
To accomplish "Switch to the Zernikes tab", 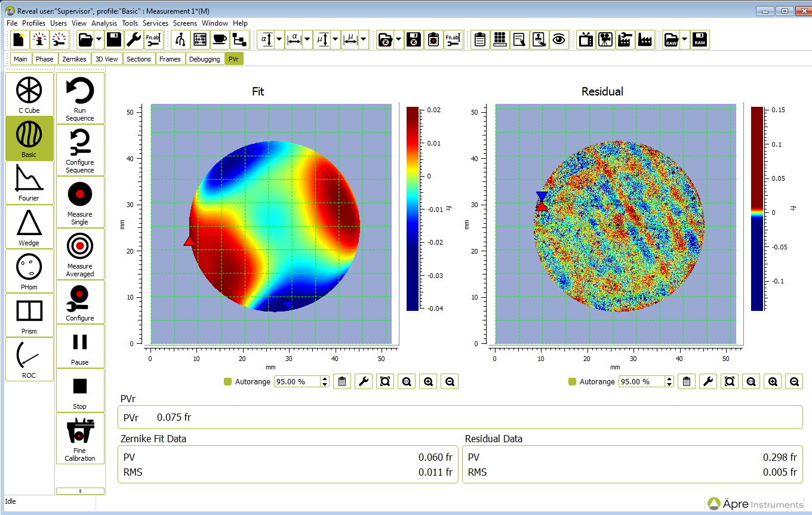I will point(74,58).
